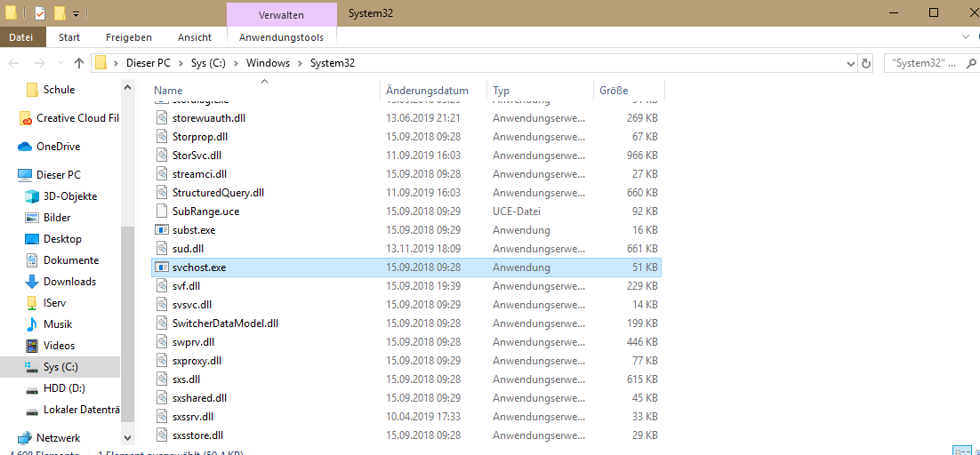Click the Properties quick access toolbar icon
Image resolution: width=980 pixels, height=455 pixels.
(x=40, y=12)
